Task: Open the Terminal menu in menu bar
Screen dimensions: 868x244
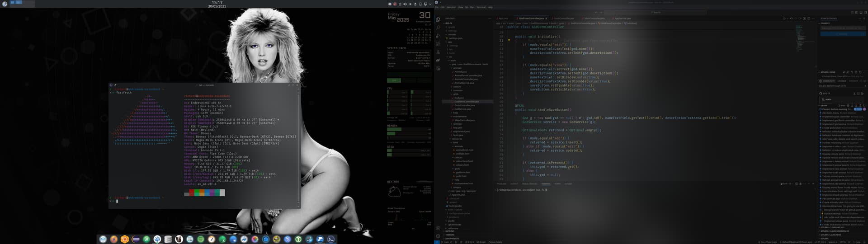Action: (x=481, y=7)
